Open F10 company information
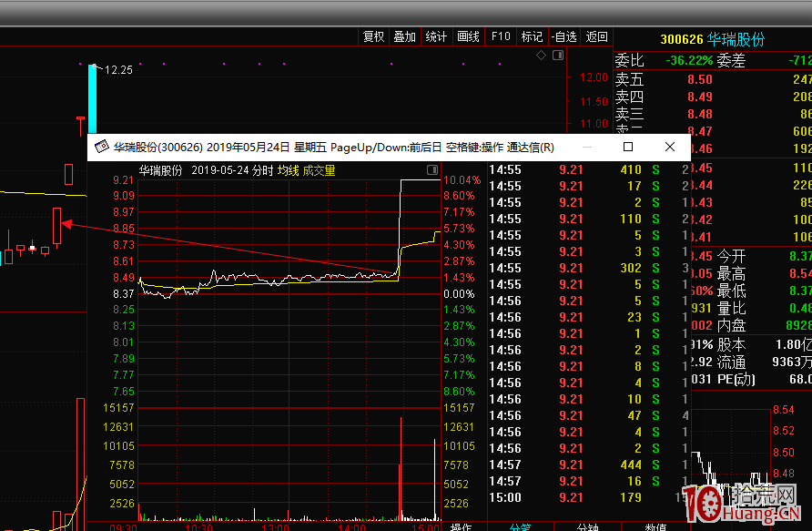Image resolution: width=812 pixels, height=531 pixels. (501, 36)
